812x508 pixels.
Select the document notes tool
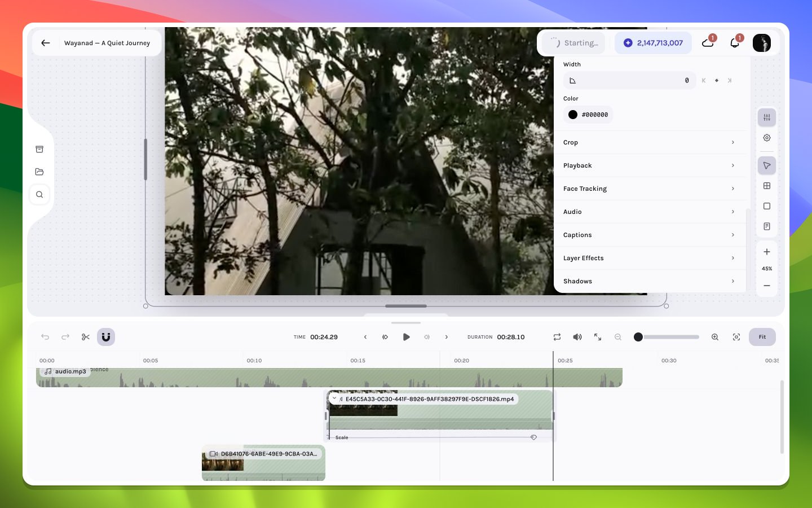tap(767, 226)
